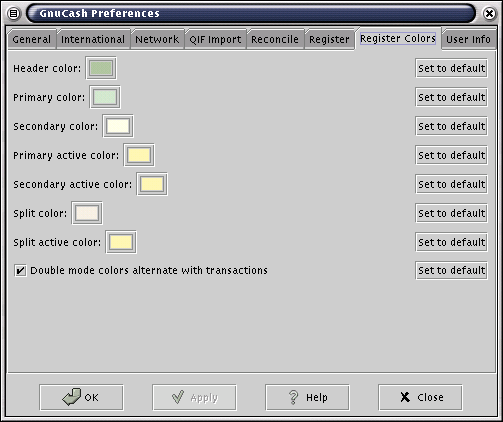Click the Primary active color swatch
The height and width of the screenshot is (422, 503).
pos(139,155)
